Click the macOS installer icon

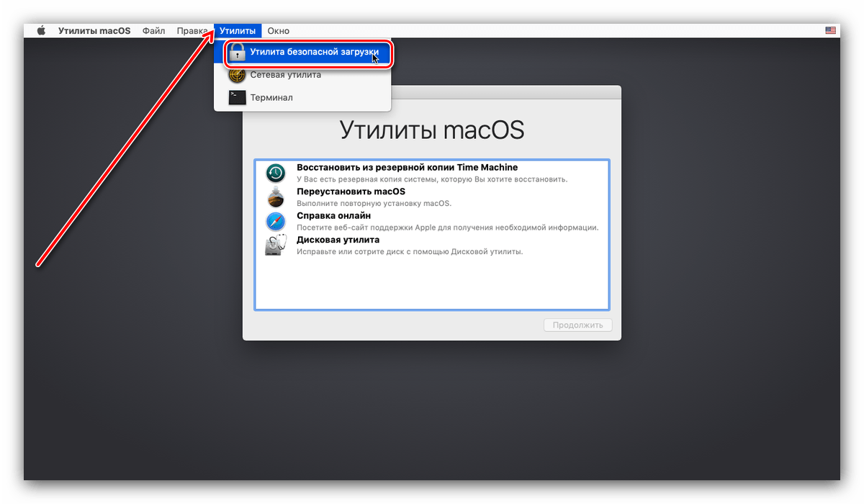(x=276, y=197)
